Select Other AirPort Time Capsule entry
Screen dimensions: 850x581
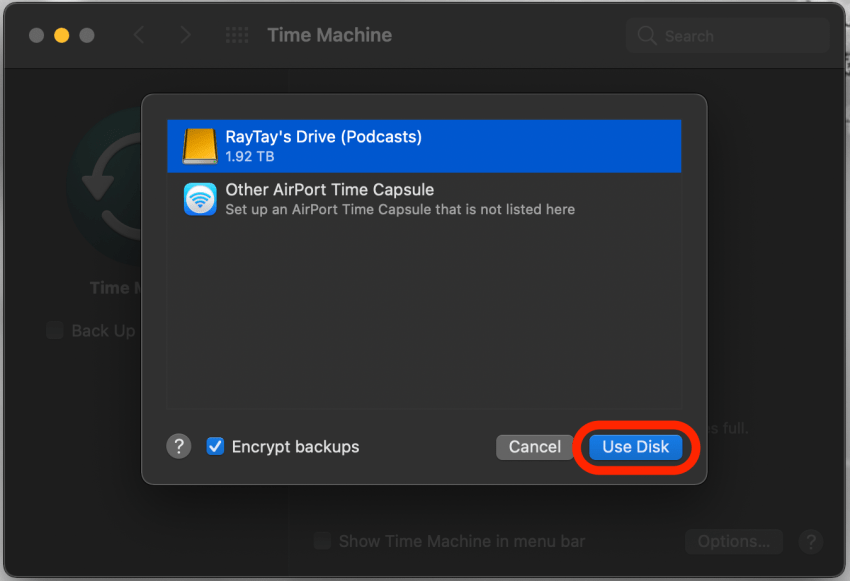click(424, 199)
